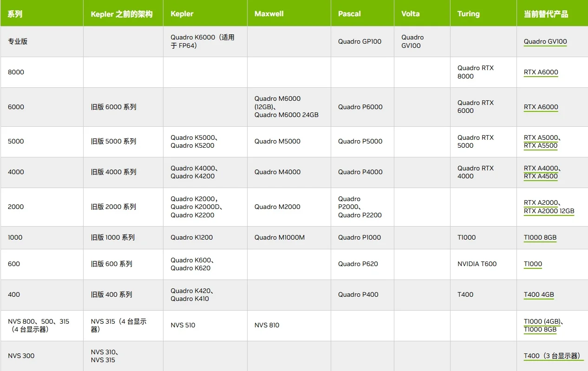Open T1000 8GB link in the 1000 row
The width and height of the screenshot is (588, 371).
click(540, 237)
